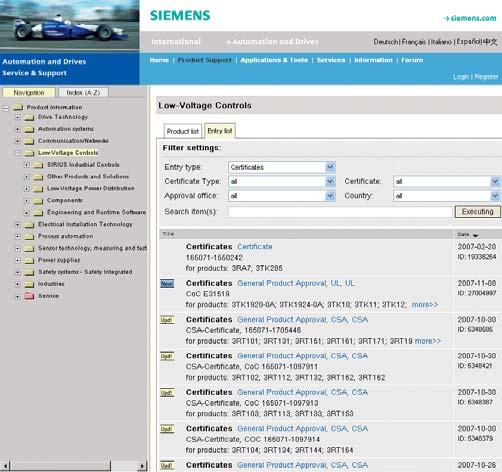Open the Drive Technology folder icon

click(29, 117)
